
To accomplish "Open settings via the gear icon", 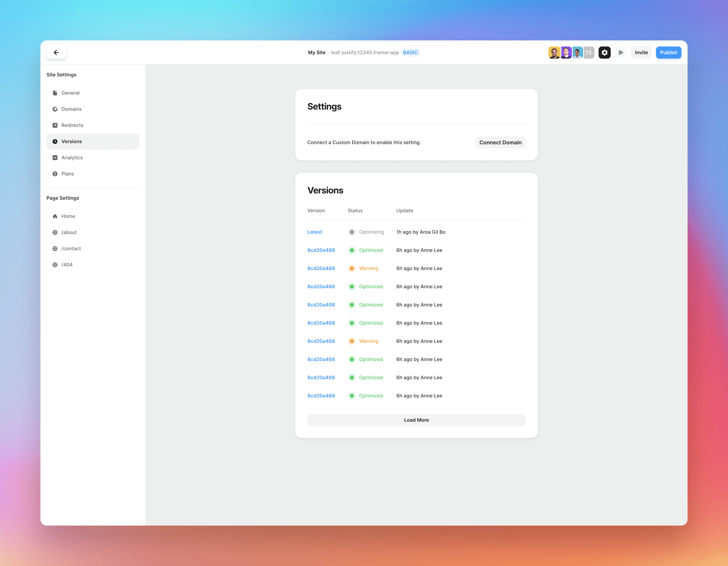I will tap(604, 52).
